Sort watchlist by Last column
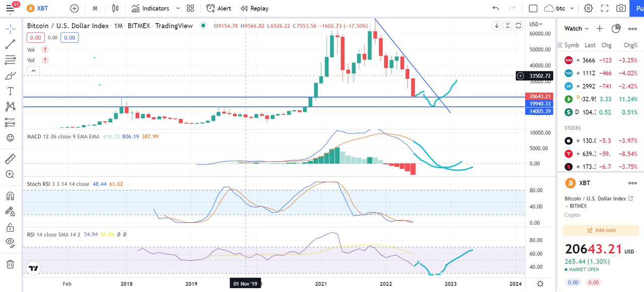Viewport: 644px width, 292px height. [590, 45]
